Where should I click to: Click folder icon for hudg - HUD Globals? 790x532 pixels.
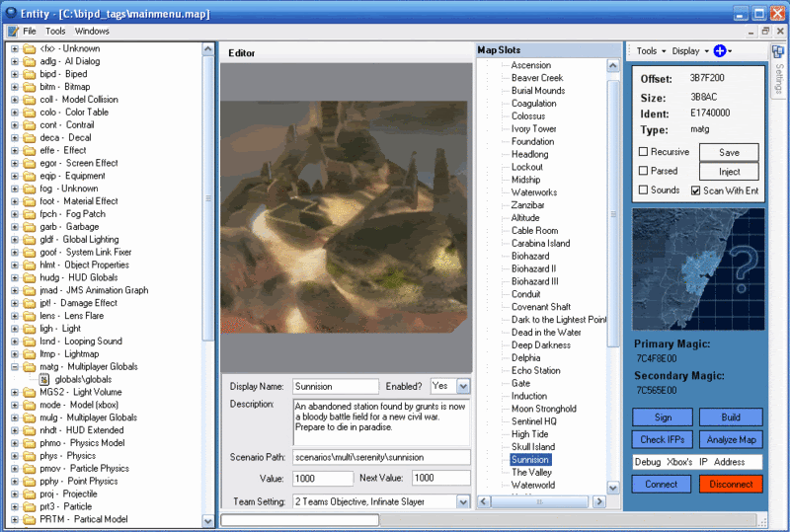(30, 277)
